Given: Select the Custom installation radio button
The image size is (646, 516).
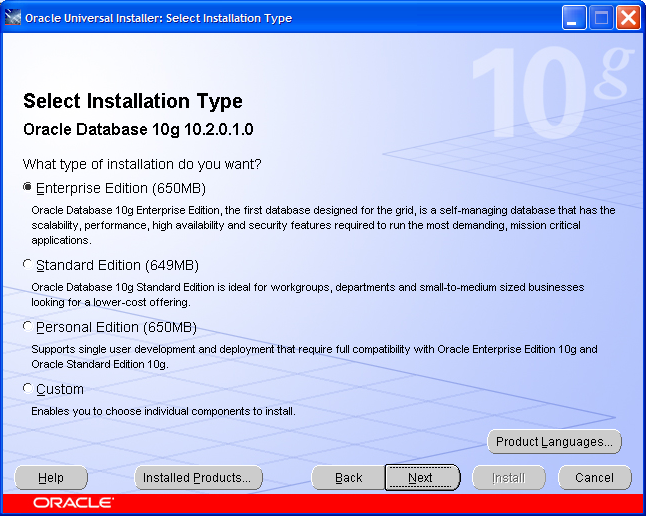Looking at the screenshot, I should [28, 389].
